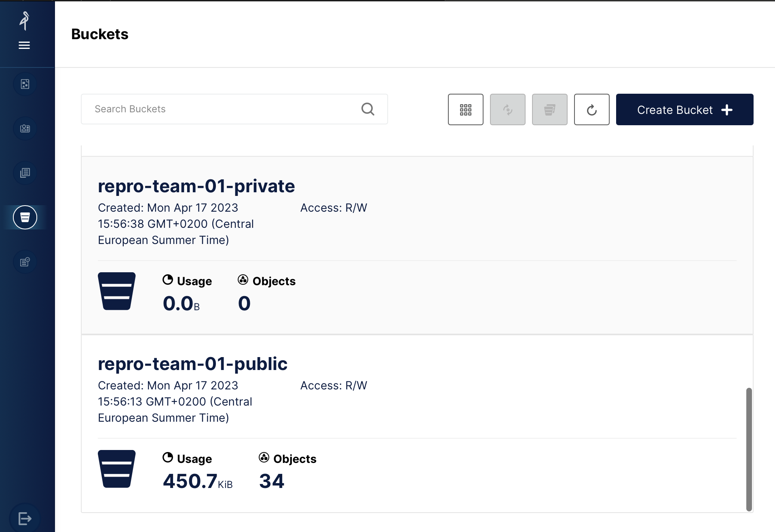
Task: Open the checklist-with-checkmark icon in the sidebar
Action: pyautogui.click(x=25, y=262)
